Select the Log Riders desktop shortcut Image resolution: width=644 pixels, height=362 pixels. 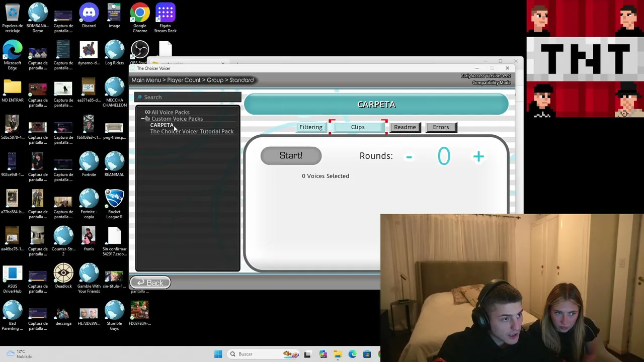point(114,53)
